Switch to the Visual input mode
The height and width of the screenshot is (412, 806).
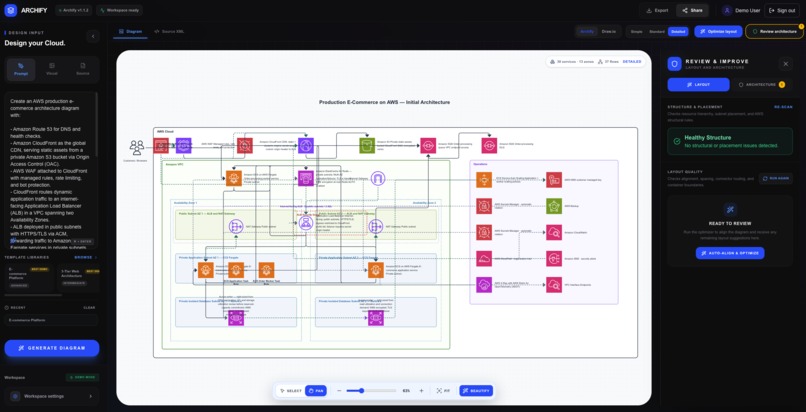coord(52,70)
